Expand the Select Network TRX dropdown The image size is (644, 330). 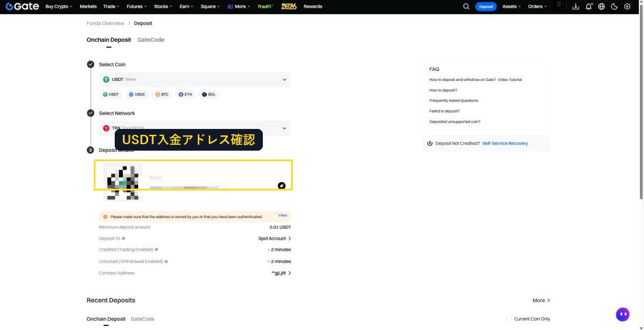pyautogui.click(x=195, y=128)
